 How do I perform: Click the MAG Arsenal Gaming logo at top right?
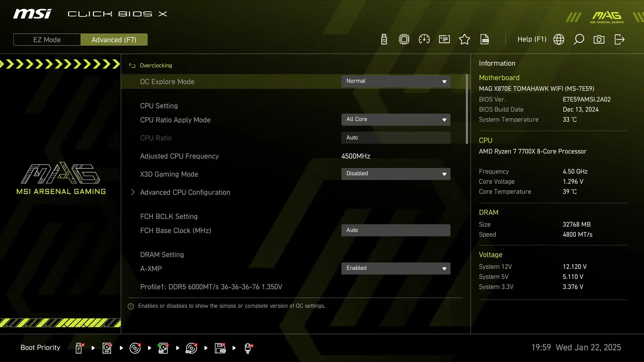pos(607,17)
